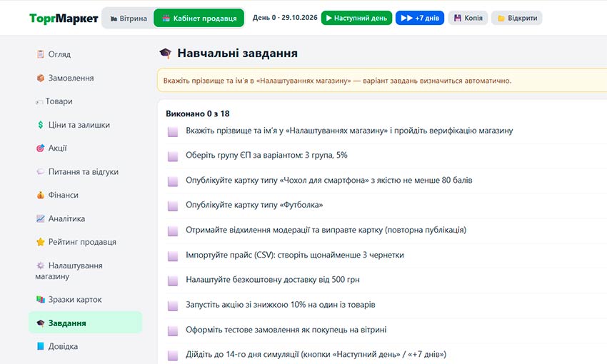The image size is (607, 364).
Task: Click the graduation cap next to Навчальні завдання
Action: coord(165,53)
